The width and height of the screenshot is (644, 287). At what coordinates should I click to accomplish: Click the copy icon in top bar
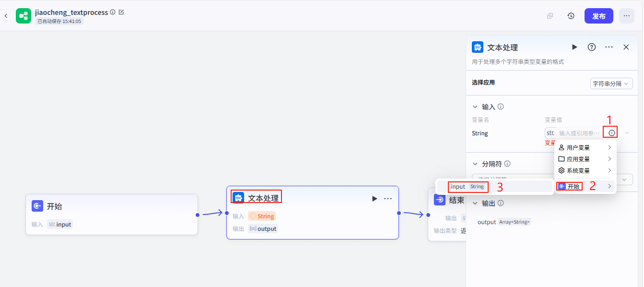550,16
